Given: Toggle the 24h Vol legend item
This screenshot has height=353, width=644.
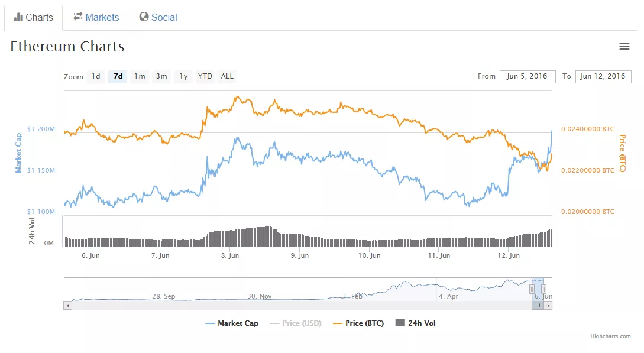Looking at the screenshot, I should click(415, 323).
